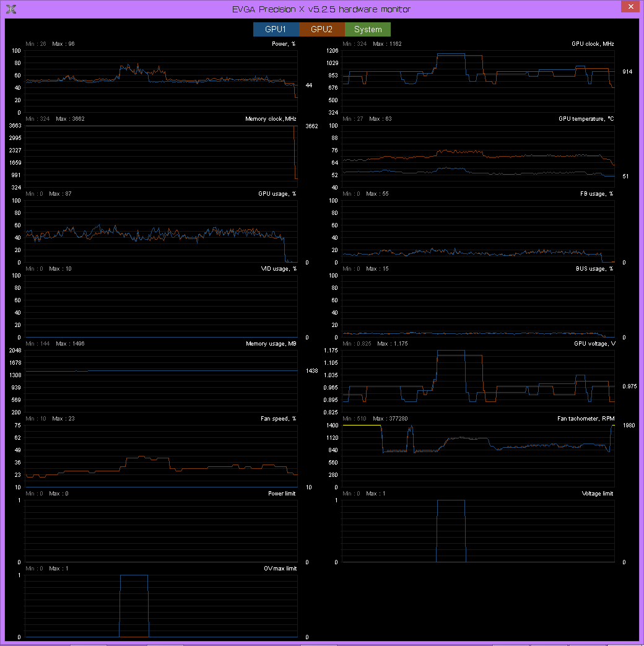Click the Memory usage, MB label

click(271, 344)
